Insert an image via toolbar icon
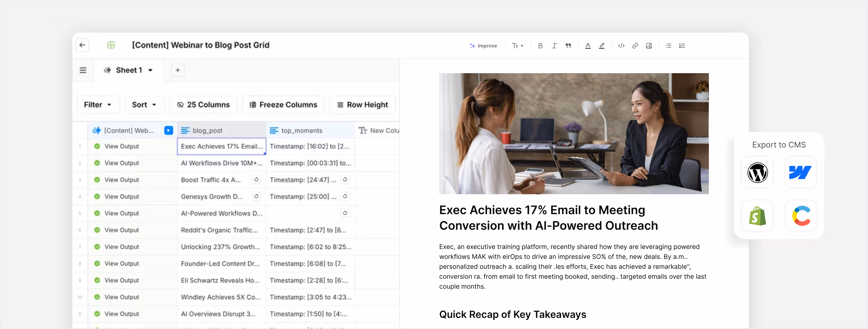 (x=649, y=46)
